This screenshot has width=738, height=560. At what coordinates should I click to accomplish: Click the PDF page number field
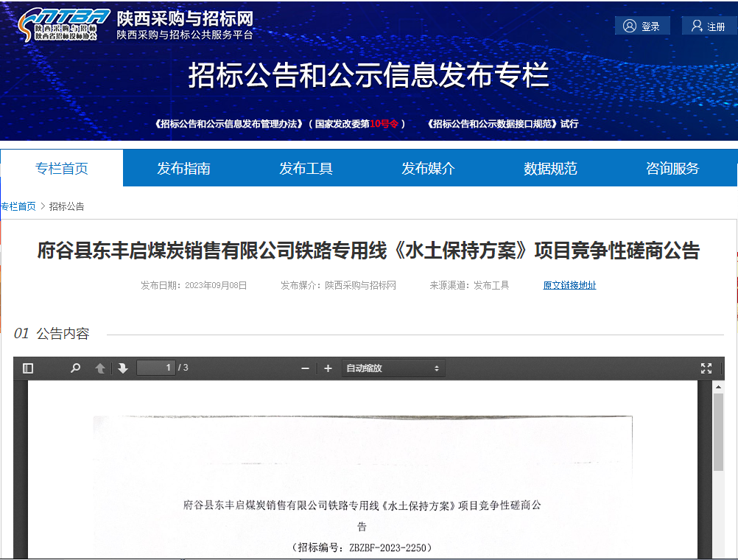pos(156,368)
